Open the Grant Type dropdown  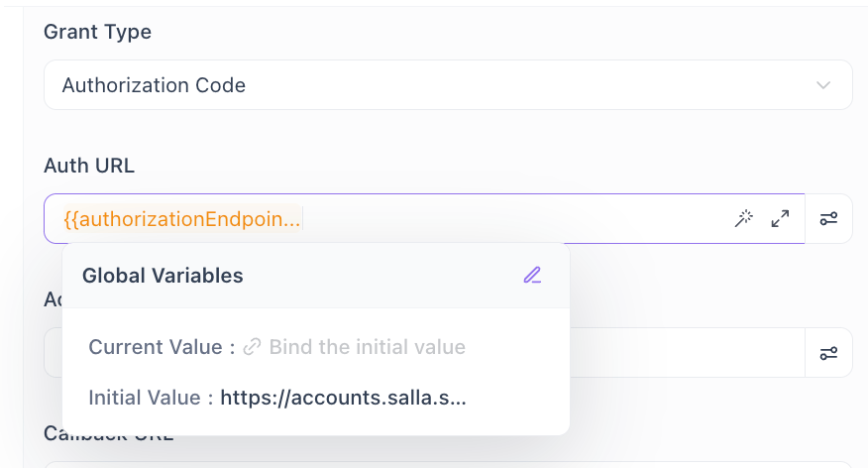pos(448,85)
